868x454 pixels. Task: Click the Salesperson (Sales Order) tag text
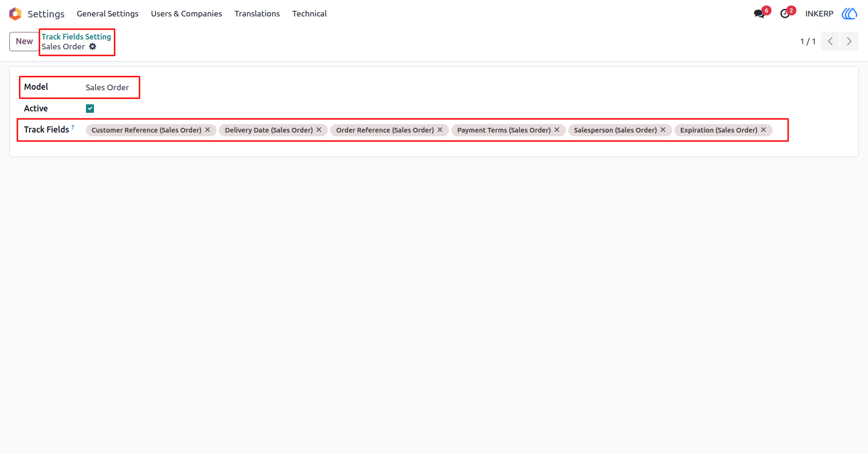615,130
